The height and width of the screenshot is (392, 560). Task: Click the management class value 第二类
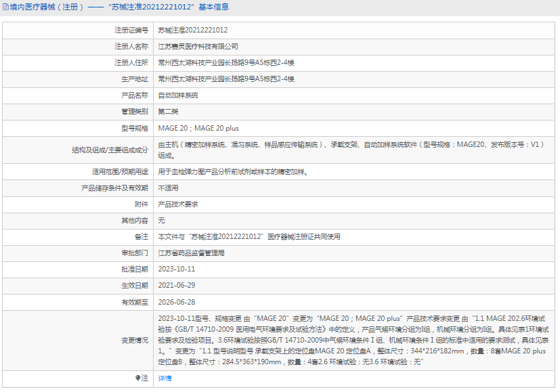[168, 112]
